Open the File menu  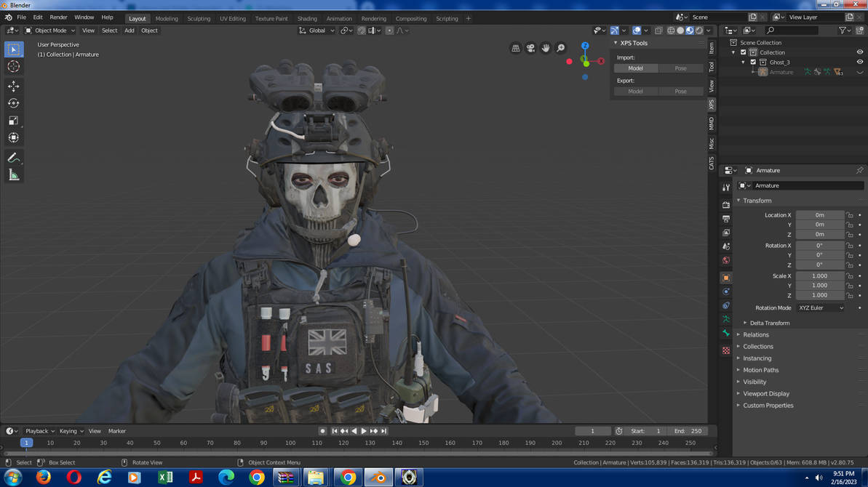click(x=22, y=17)
